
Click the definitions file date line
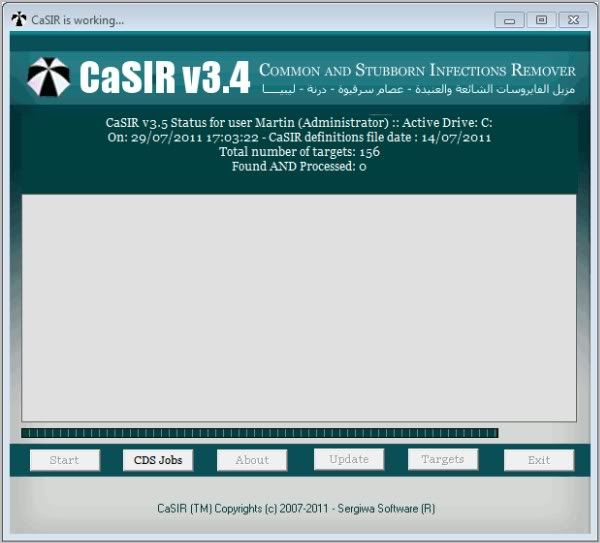pyautogui.click(x=299, y=137)
